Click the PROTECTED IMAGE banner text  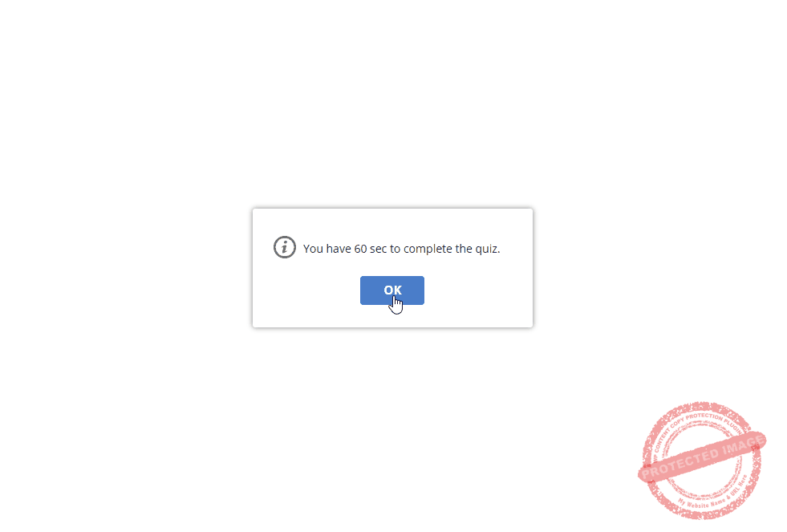[x=703, y=457]
